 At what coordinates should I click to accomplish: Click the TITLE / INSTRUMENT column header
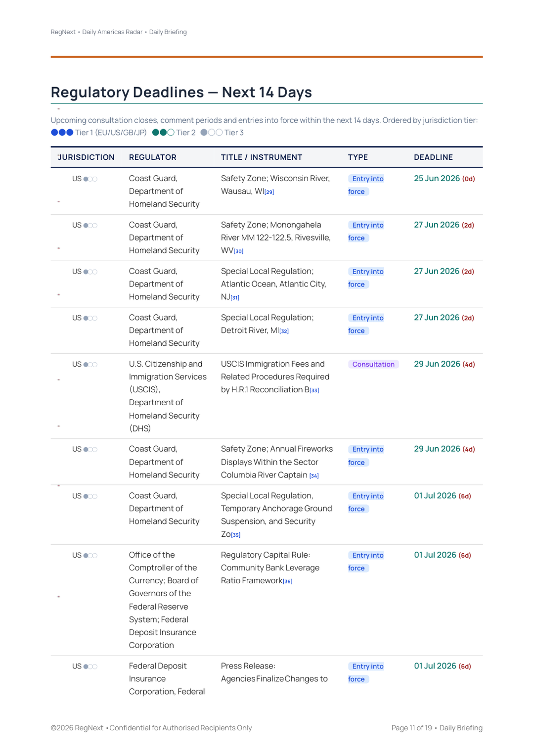click(262, 157)
